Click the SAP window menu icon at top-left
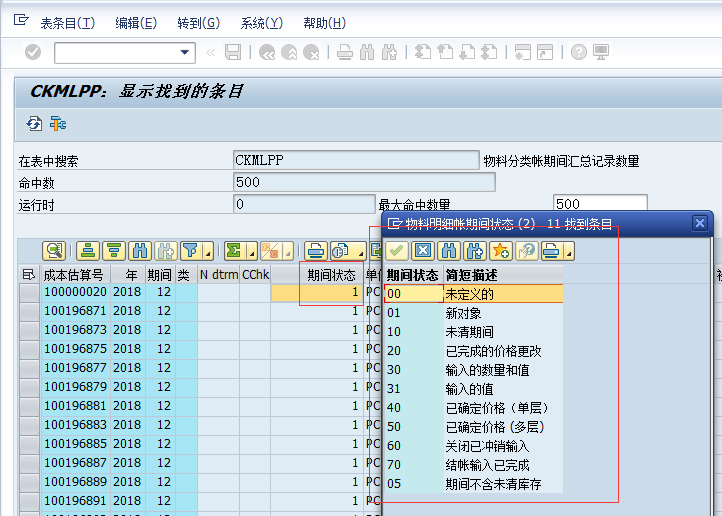Screen dimensions: 722x516 [x=21, y=20]
